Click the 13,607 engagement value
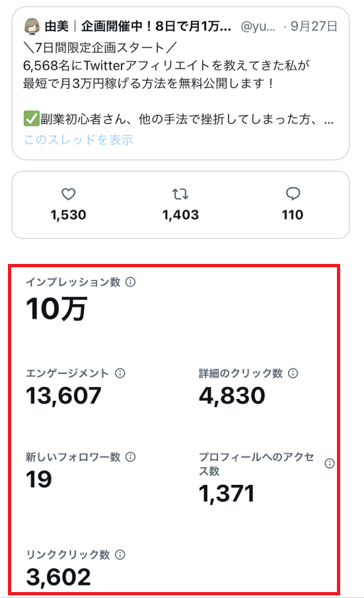The width and height of the screenshot is (364, 598). (x=63, y=396)
